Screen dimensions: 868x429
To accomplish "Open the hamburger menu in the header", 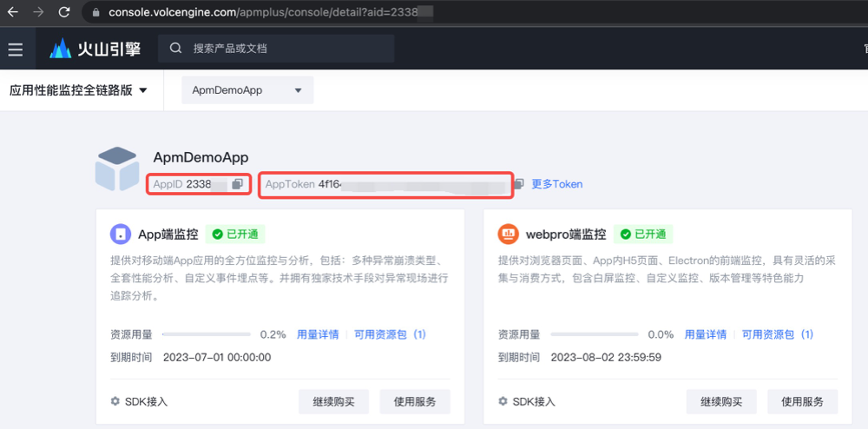I will click(16, 49).
